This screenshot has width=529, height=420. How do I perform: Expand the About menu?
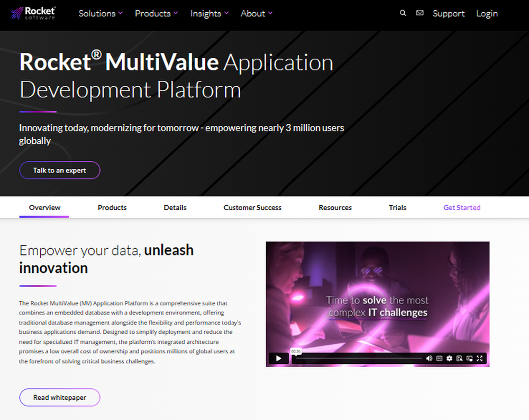point(257,14)
